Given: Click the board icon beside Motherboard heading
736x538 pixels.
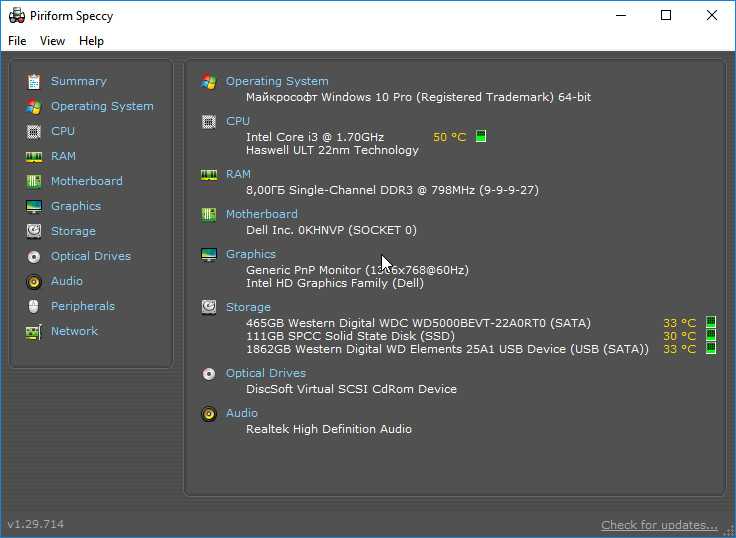Looking at the screenshot, I should pyautogui.click(x=209, y=215).
